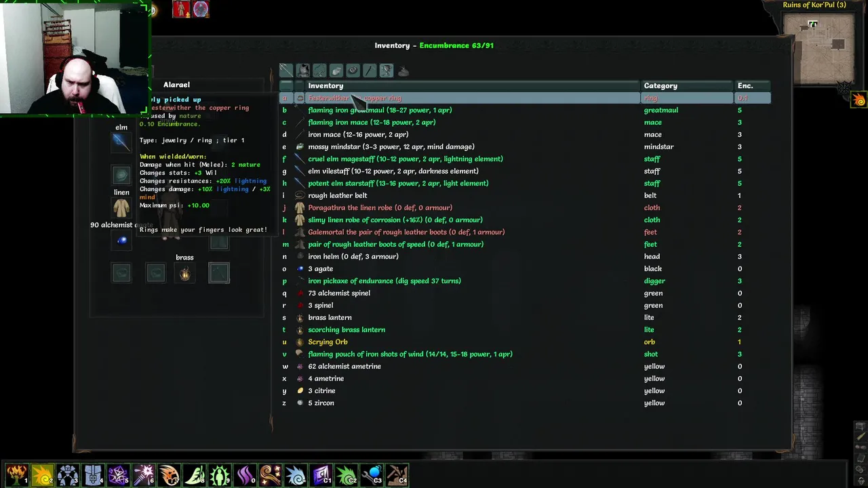Open the armor filter tab
The width and height of the screenshot is (868, 488).
(x=302, y=70)
